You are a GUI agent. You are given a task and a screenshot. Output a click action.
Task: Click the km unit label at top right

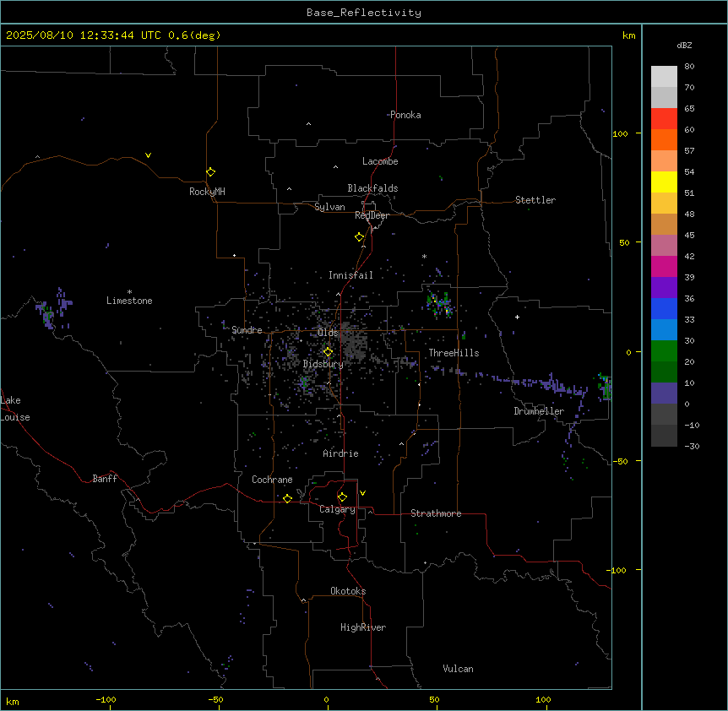coord(628,35)
